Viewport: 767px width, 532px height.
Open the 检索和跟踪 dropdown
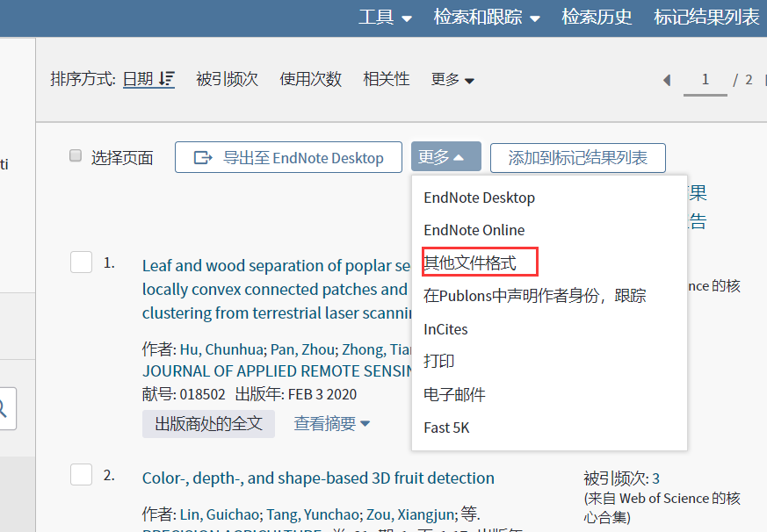[487, 17]
